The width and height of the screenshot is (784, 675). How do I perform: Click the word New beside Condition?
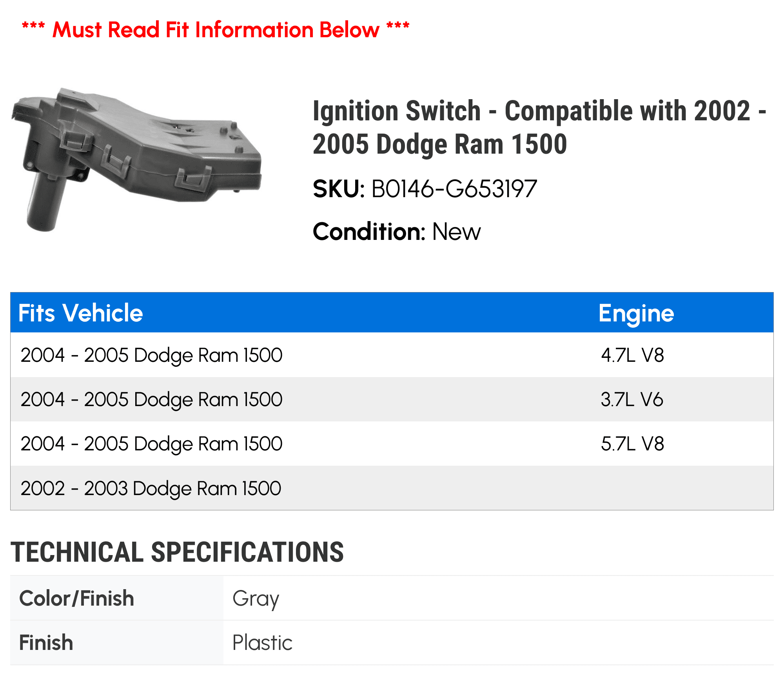(456, 232)
